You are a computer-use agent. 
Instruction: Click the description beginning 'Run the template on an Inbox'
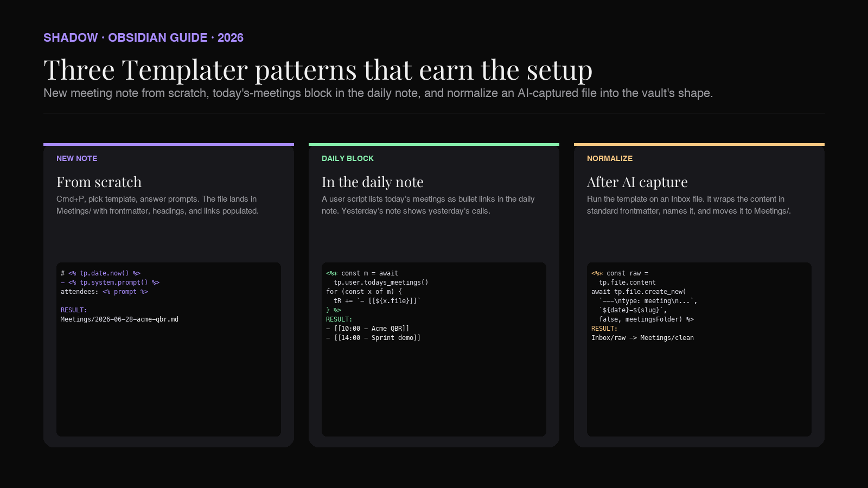(x=689, y=205)
